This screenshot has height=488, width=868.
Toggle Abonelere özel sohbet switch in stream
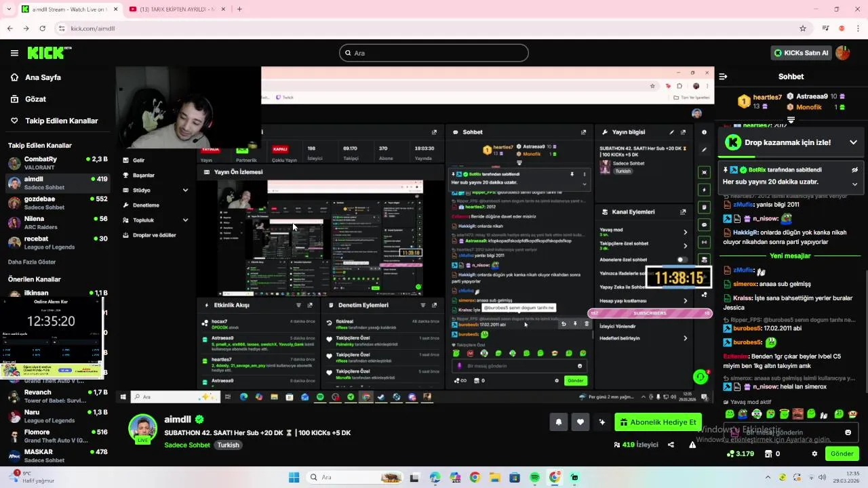tap(682, 260)
